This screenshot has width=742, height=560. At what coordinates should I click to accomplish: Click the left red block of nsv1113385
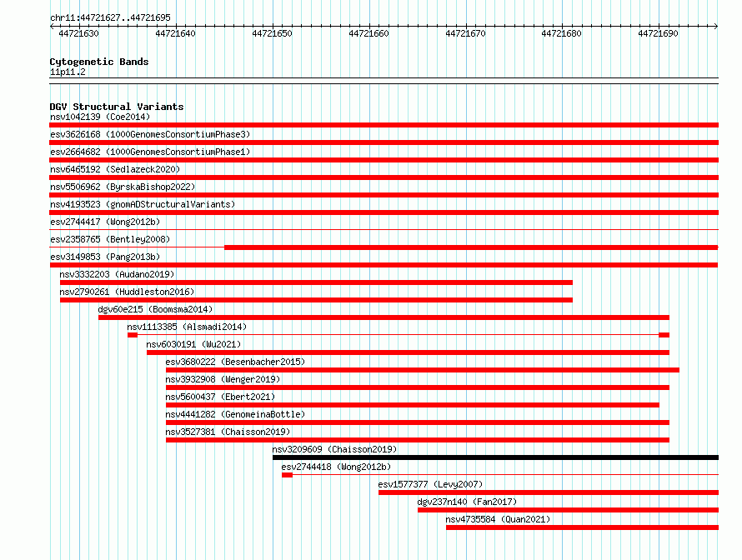point(133,335)
